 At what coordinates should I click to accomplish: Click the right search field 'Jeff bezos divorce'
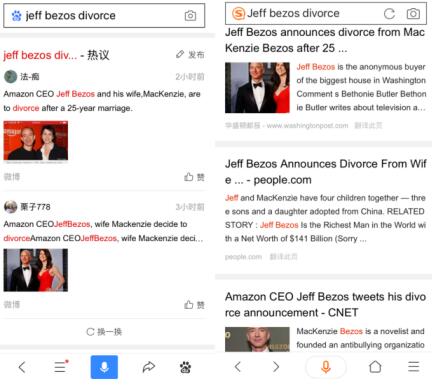pyautogui.click(x=326, y=13)
